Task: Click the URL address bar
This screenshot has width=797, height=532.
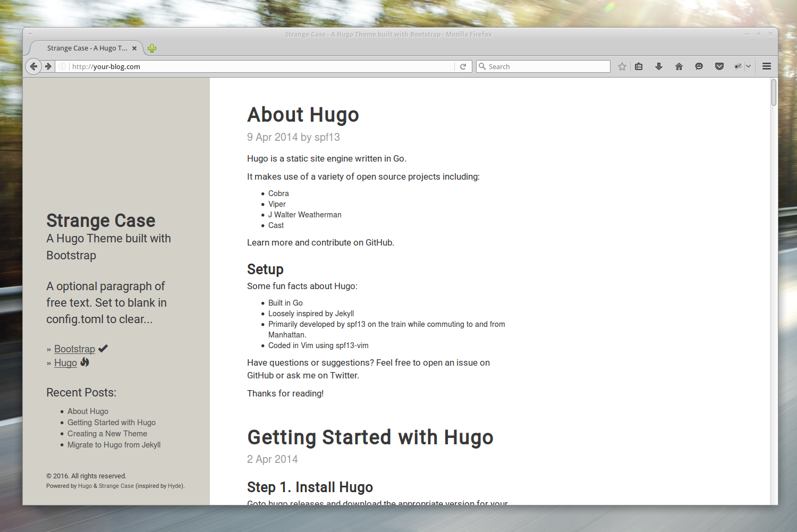Action: 262,66
